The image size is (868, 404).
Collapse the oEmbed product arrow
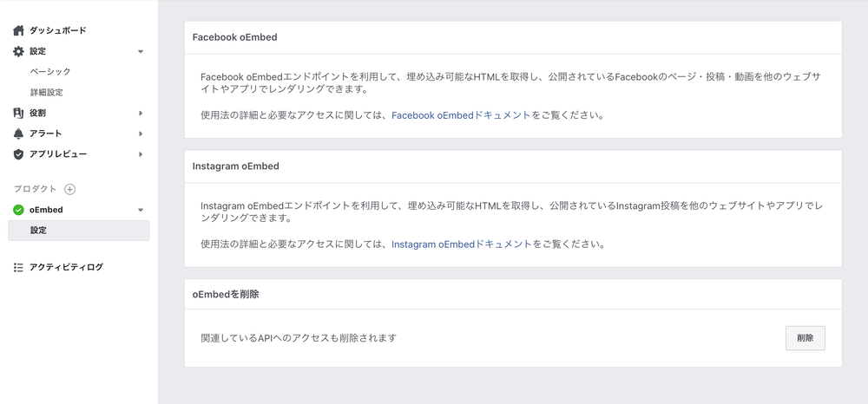141,210
